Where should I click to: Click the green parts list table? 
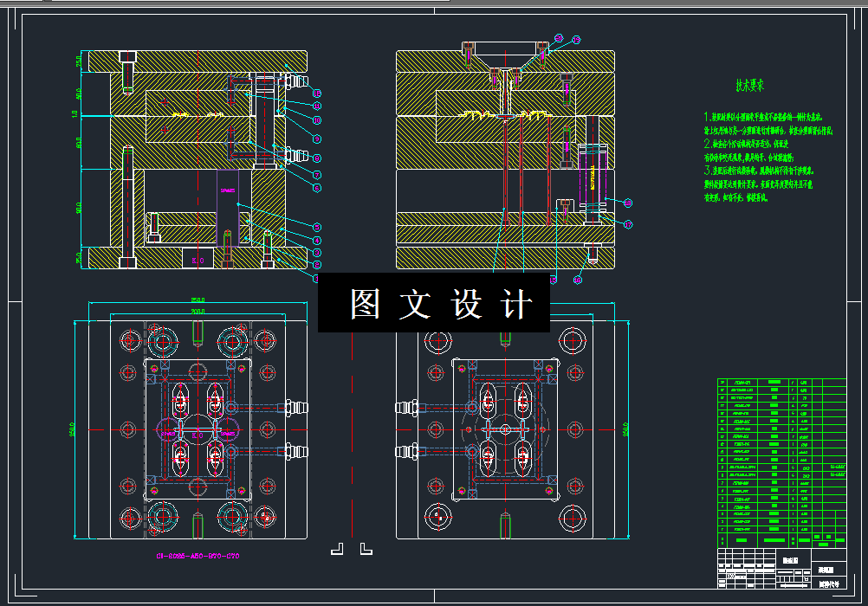pyautogui.click(x=781, y=463)
